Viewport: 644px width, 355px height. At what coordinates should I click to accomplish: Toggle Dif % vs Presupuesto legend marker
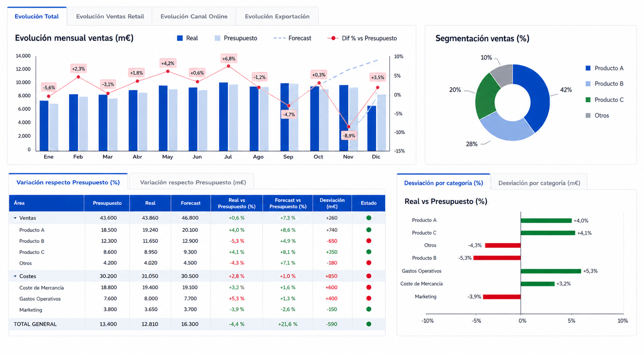click(333, 38)
